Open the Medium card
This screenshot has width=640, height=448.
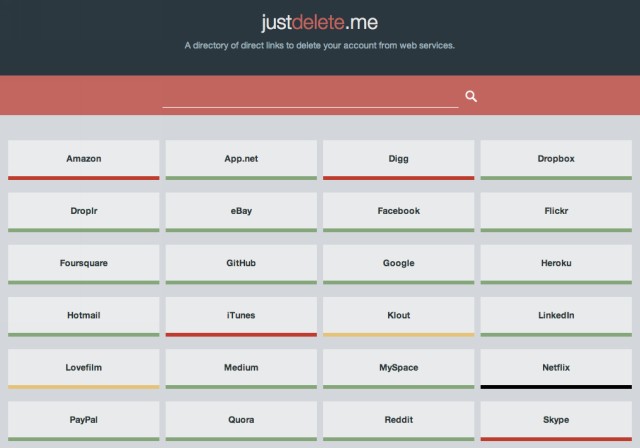click(241, 368)
